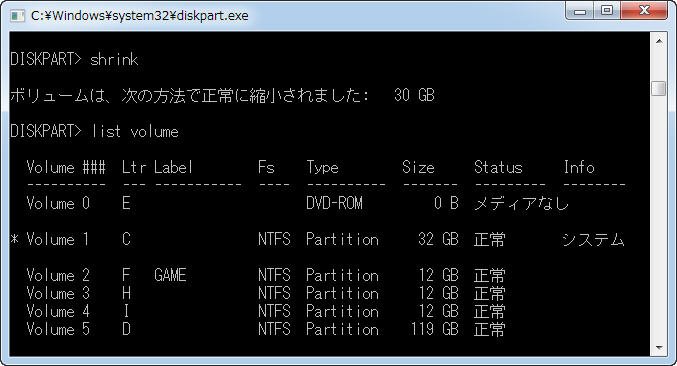Click the DVD-ROM type text
The width and height of the screenshot is (677, 366).
tap(334, 203)
